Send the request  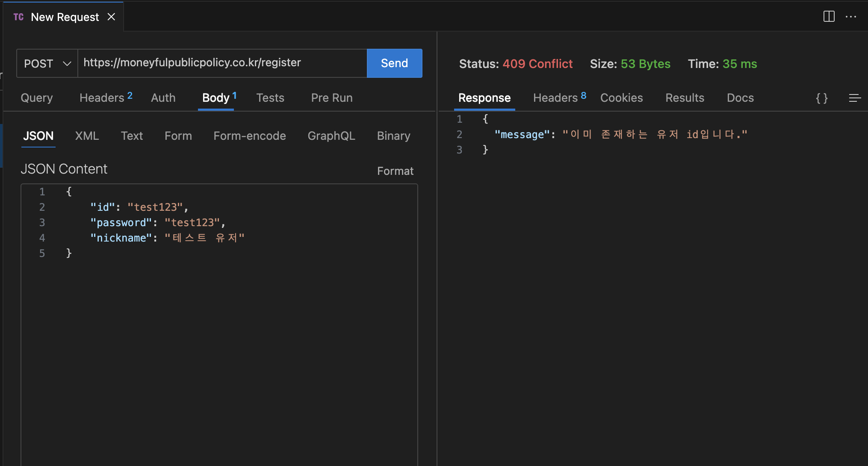(x=394, y=63)
